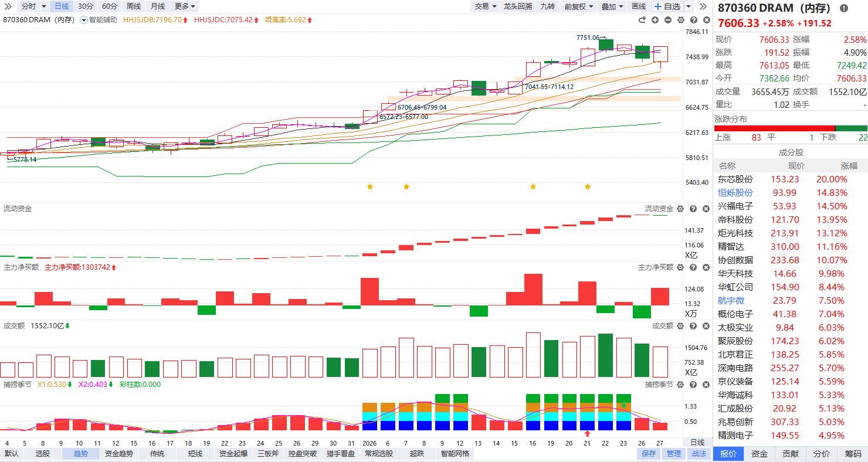Add to watchlist with 自选 button

[667, 6]
